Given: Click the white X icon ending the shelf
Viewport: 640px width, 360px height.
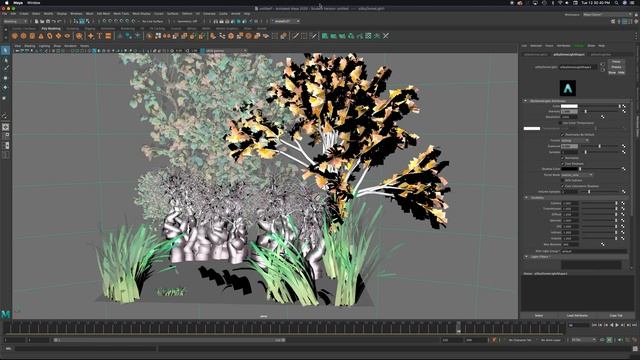Looking at the screenshot, I should (x=386, y=36).
